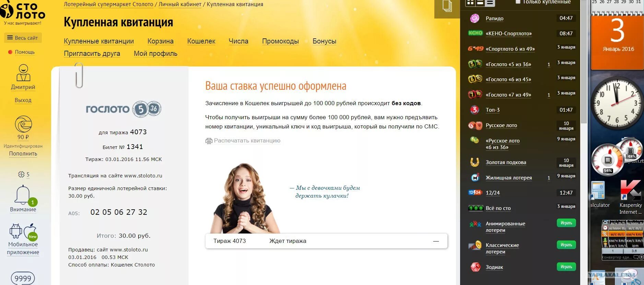The width and height of the screenshot is (644, 285).
Task: Click the Выход logout link
Action: [x=23, y=100]
